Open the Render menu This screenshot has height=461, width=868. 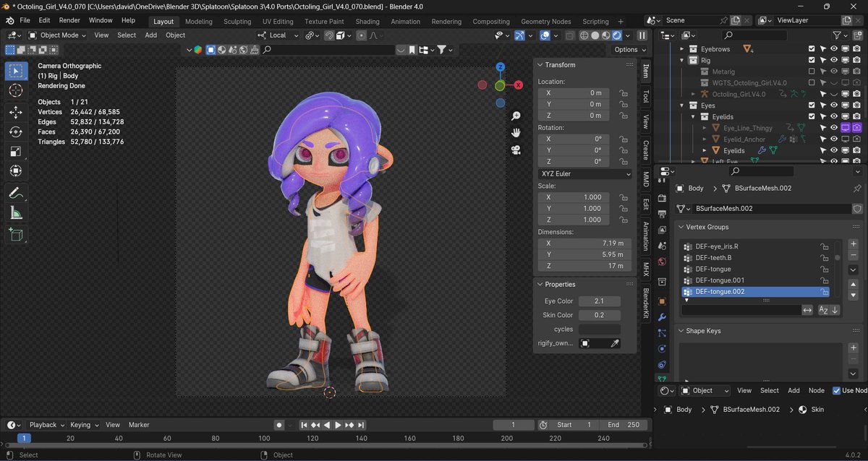tap(69, 20)
